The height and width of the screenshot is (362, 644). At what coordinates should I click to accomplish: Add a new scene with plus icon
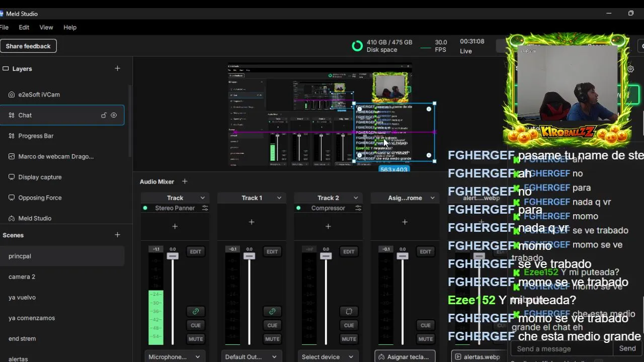tap(117, 235)
